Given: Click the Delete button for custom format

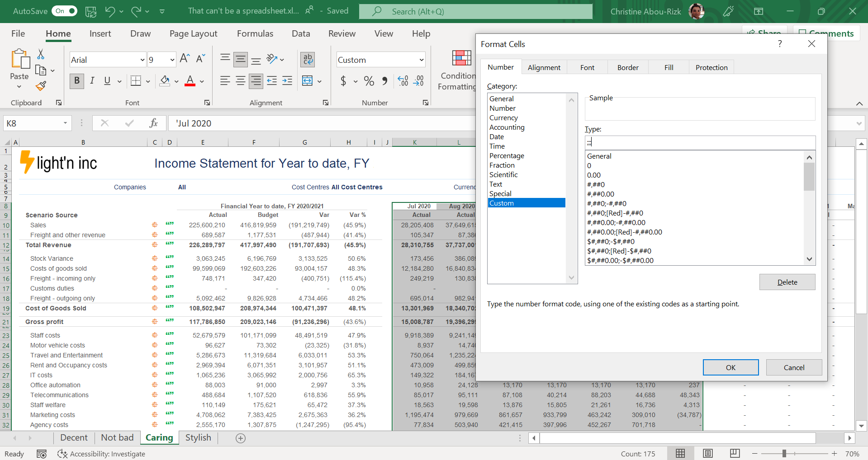Looking at the screenshot, I should tap(787, 282).
